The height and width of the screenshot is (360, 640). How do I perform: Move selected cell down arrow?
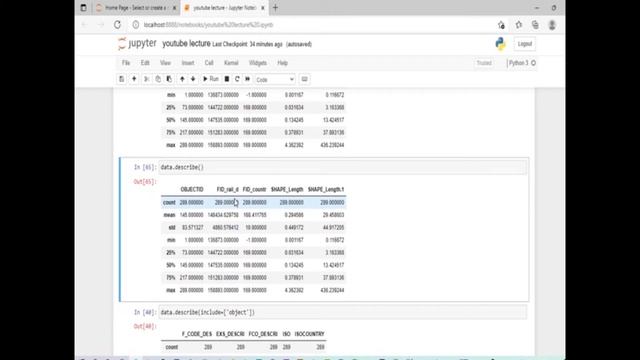193,79
